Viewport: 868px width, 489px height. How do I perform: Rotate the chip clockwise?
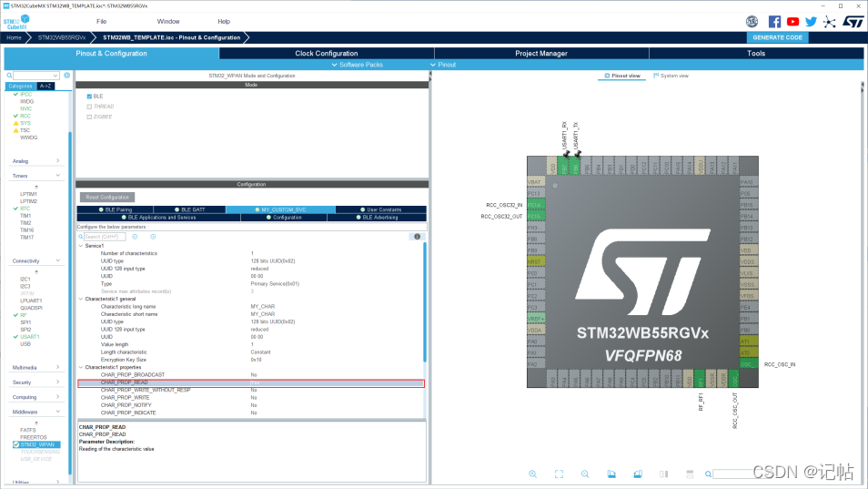(x=611, y=474)
